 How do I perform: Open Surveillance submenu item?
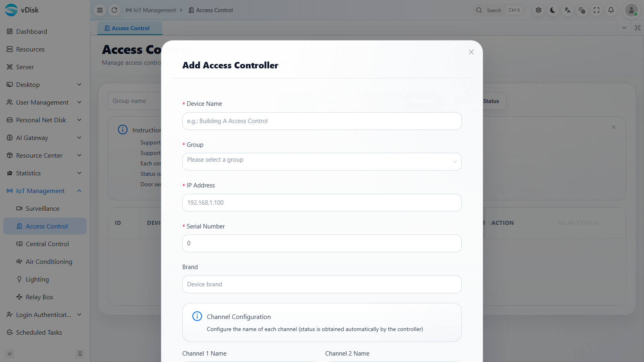[45, 208]
